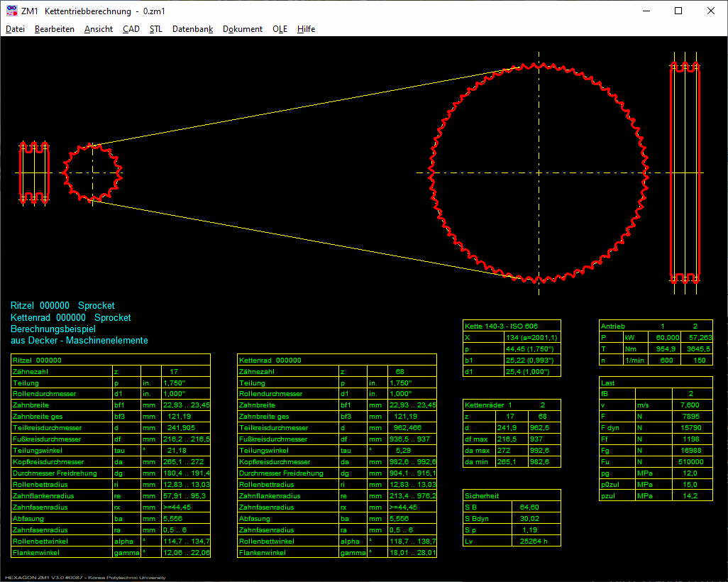This screenshot has width=728, height=582.
Task: Close the ZM1 Kettentriebberechnung window
Action: pos(711,11)
